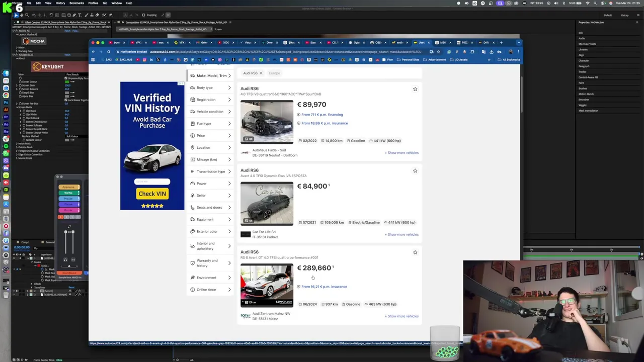Open the X (Twitter) bookmark icon
Screen dimensions: 644x362
coord(158,60)
